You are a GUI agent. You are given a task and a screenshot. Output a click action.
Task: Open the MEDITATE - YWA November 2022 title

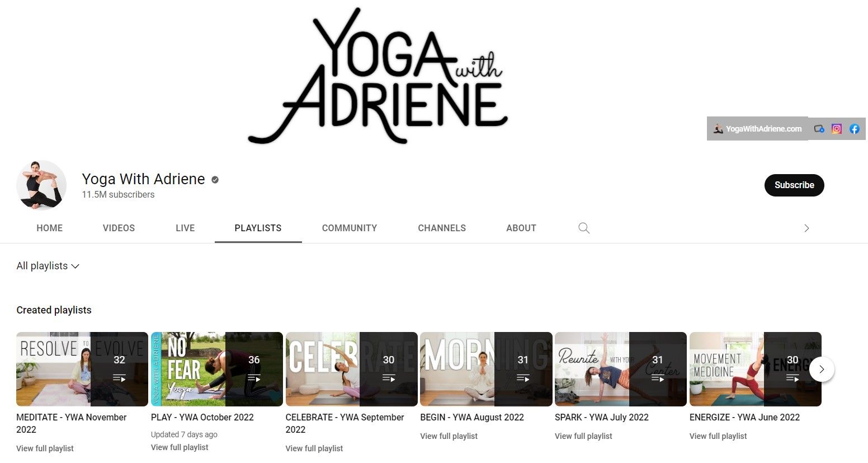pyautogui.click(x=72, y=423)
